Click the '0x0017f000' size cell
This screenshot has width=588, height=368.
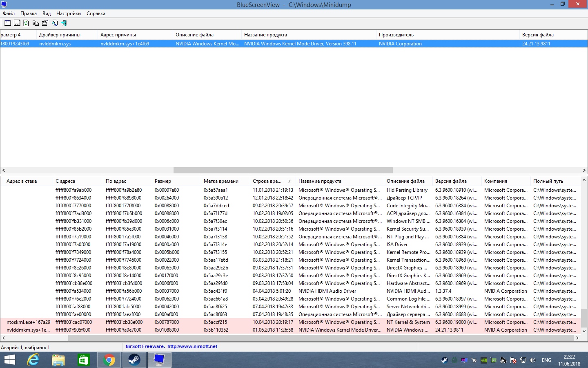[167, 276]
